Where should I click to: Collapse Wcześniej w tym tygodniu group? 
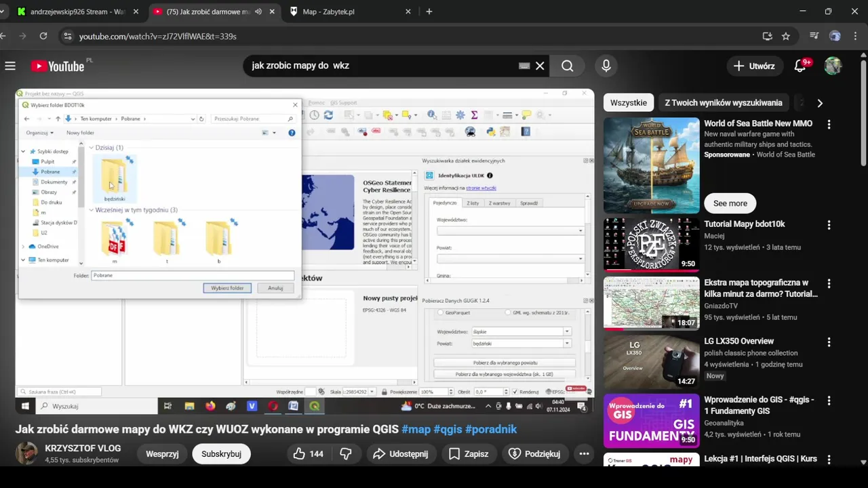(92, 210)
